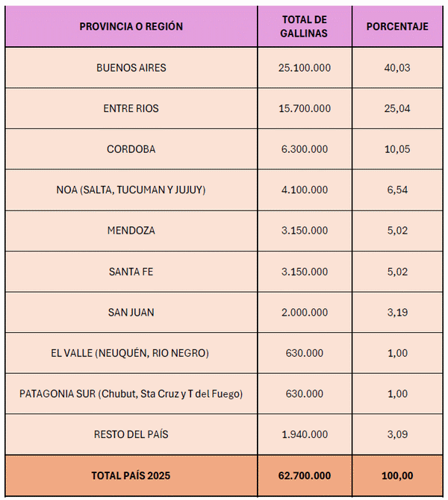This screenshot has width=448, height=500.
Task: Select the 6,54 percentage value
Action: [x=397, y=190]
